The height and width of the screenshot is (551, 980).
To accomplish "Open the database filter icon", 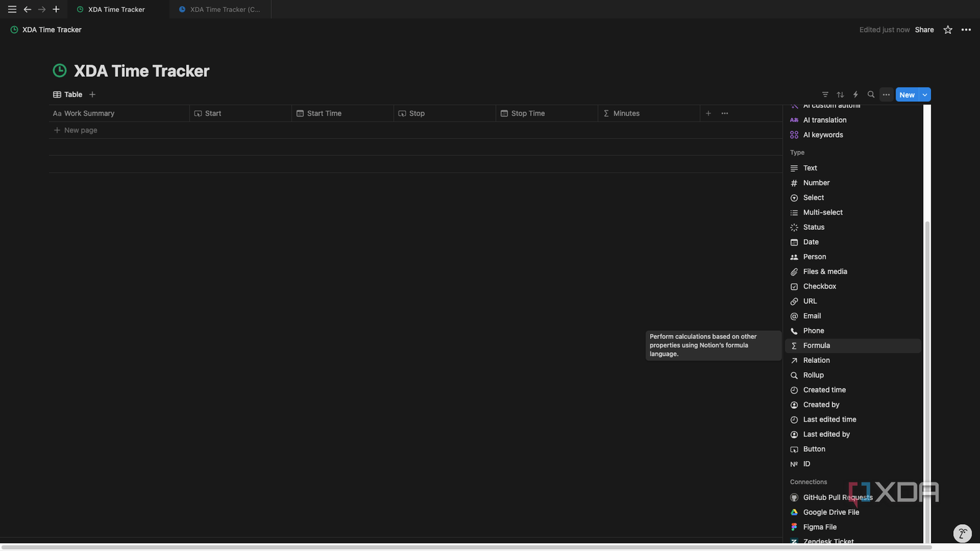I will [x=825, y=95].
